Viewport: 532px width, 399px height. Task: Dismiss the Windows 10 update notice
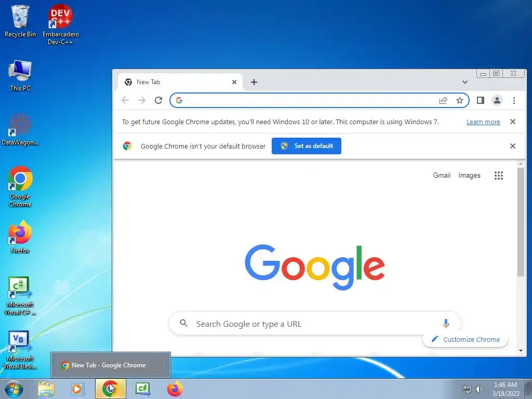(x=513, y=122)
